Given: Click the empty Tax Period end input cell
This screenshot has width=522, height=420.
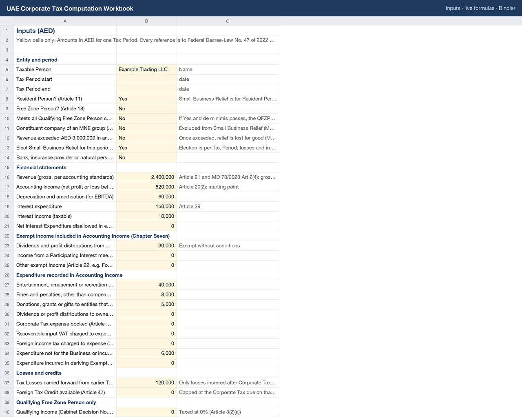Looking at the screenshot, I should (146, 89).
